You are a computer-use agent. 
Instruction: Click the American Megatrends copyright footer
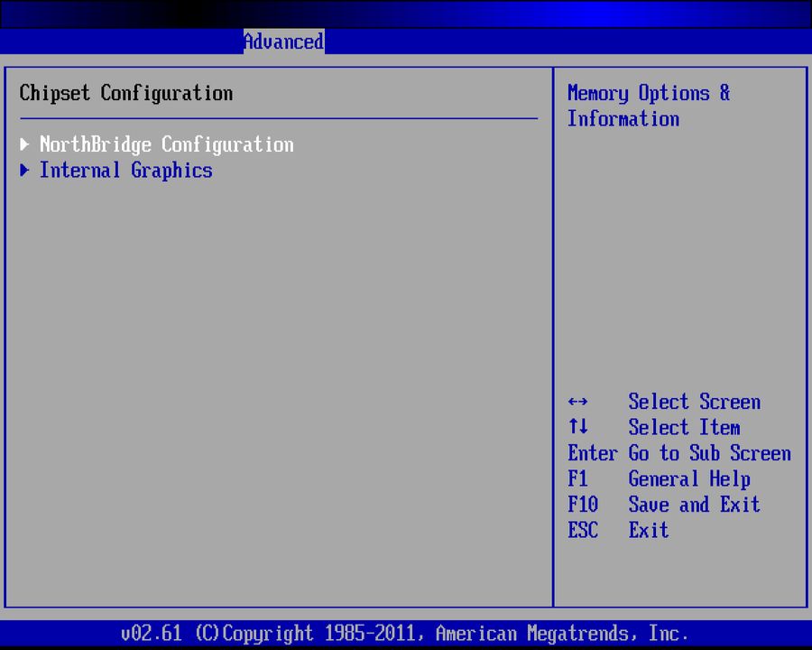[x=405, y=634]
